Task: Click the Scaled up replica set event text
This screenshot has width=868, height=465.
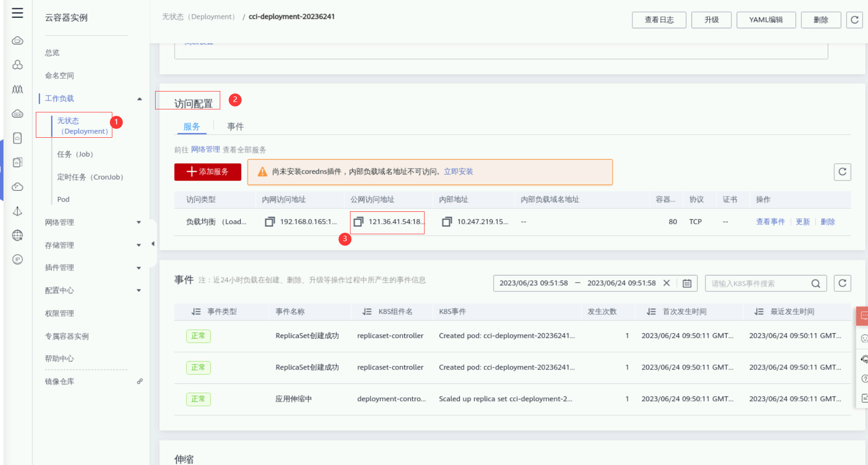Action: pos(506,399)
